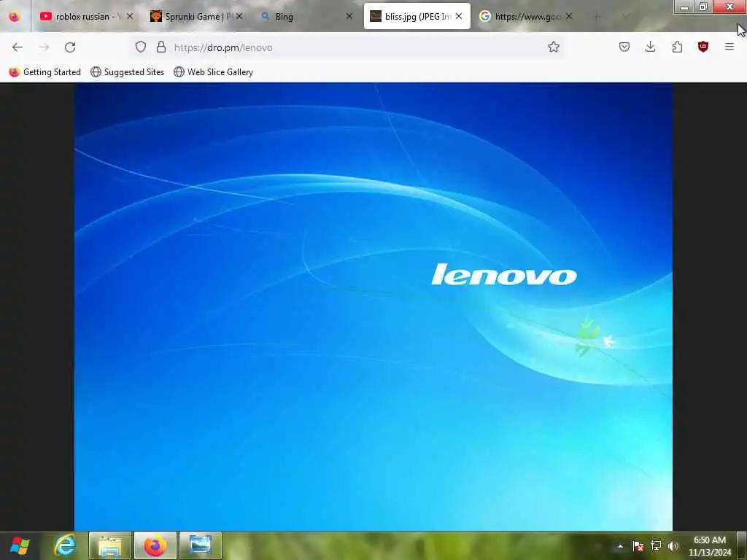Click the Firefox taskbar button
Image resolution: width=747 pixels, height=560 pixels.
(155, 545)
